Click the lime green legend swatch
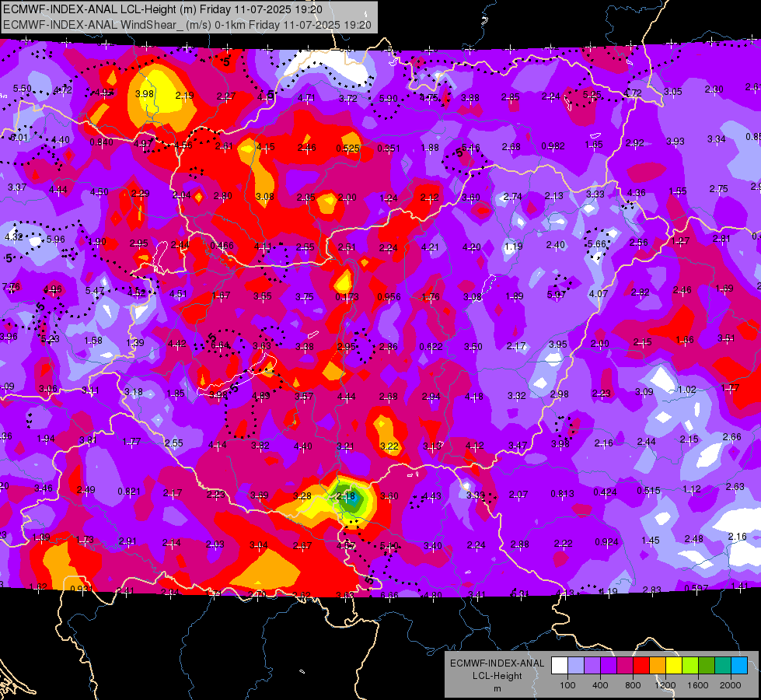Screen dimensions: 761x700 click(690, 666)
